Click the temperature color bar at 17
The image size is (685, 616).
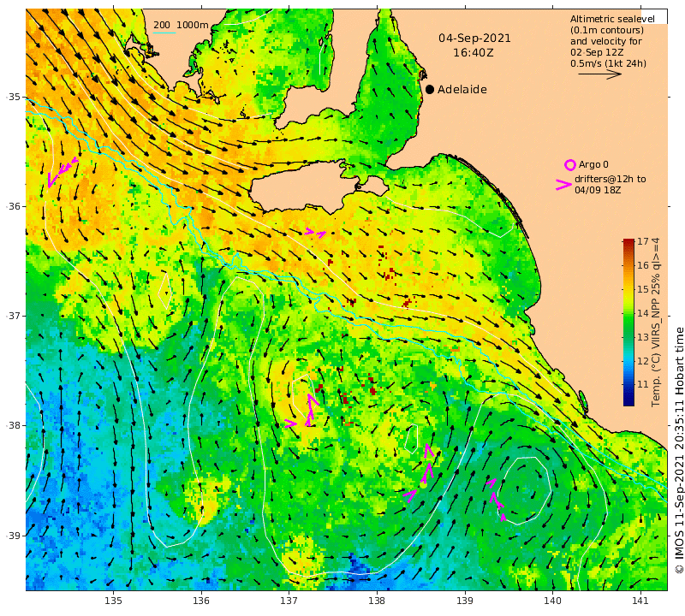tap(628, 241)
